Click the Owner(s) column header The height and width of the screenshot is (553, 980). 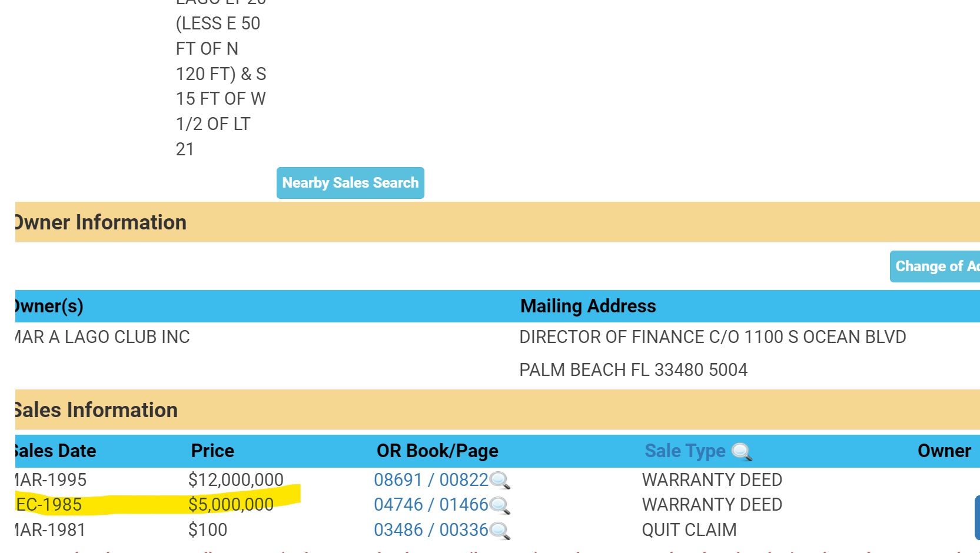pyautogui.click(x=49, y=307)
